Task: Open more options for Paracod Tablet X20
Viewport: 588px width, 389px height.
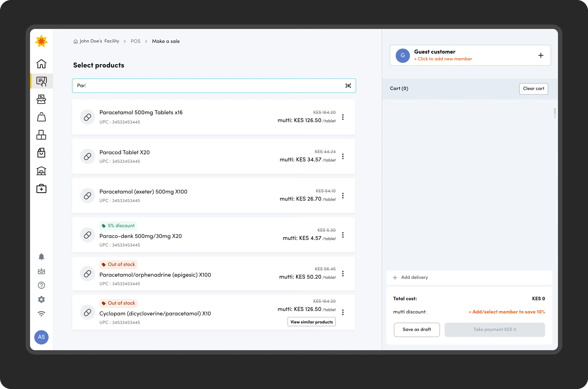Action: (343, 156)
